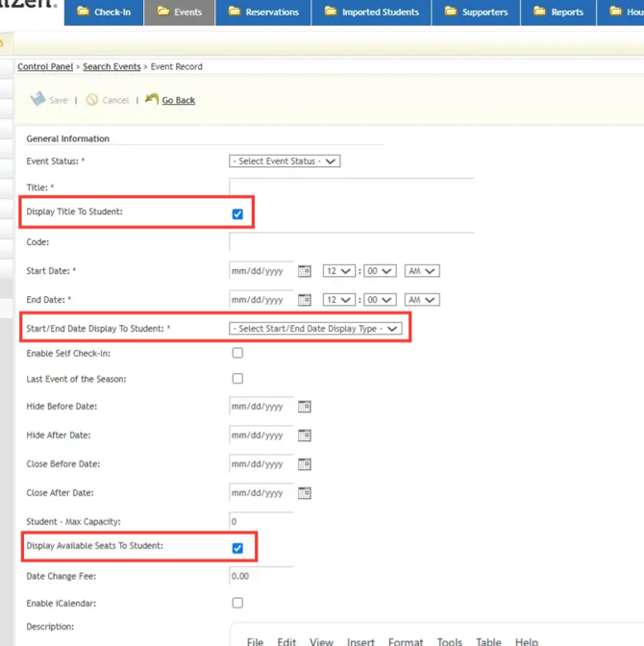Click folder icon on Reports tab
This screenshot has width=644, height=646.
(x=539, y=12)
